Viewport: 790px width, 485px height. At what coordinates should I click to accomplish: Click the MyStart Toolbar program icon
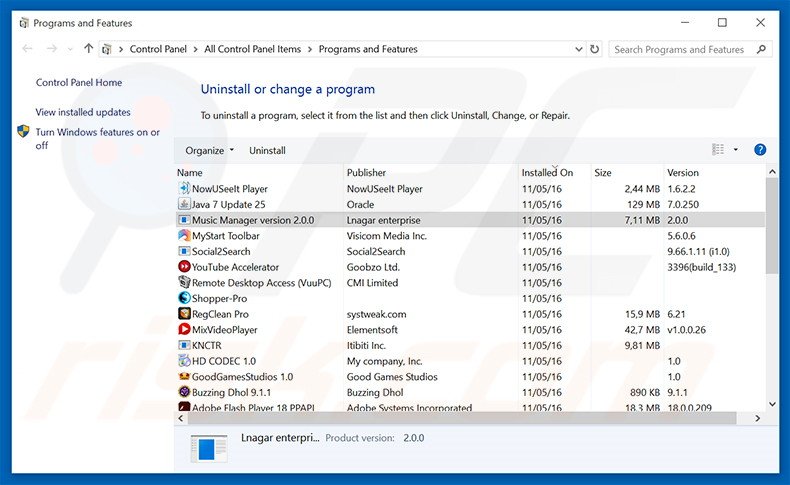(184, 235)
